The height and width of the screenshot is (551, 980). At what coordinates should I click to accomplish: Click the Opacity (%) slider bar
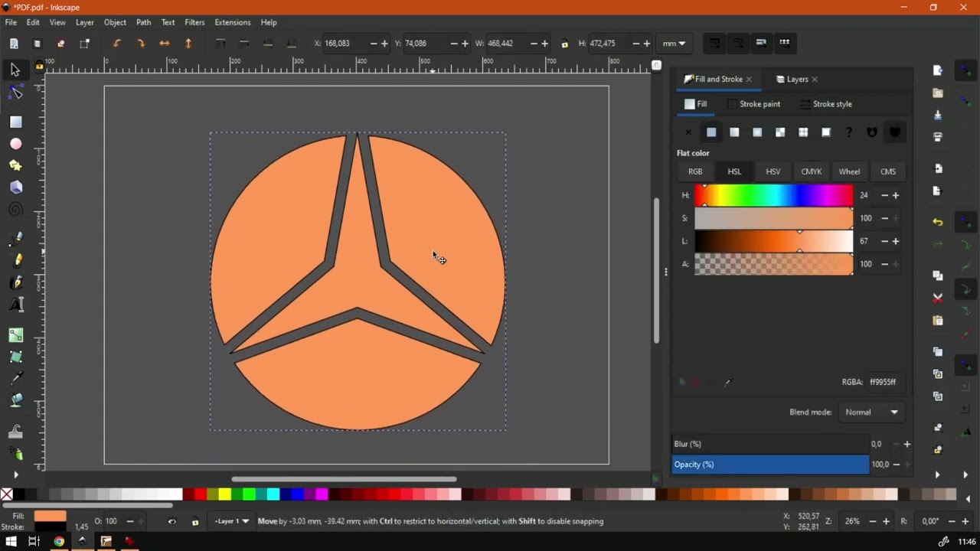(770, 465)
